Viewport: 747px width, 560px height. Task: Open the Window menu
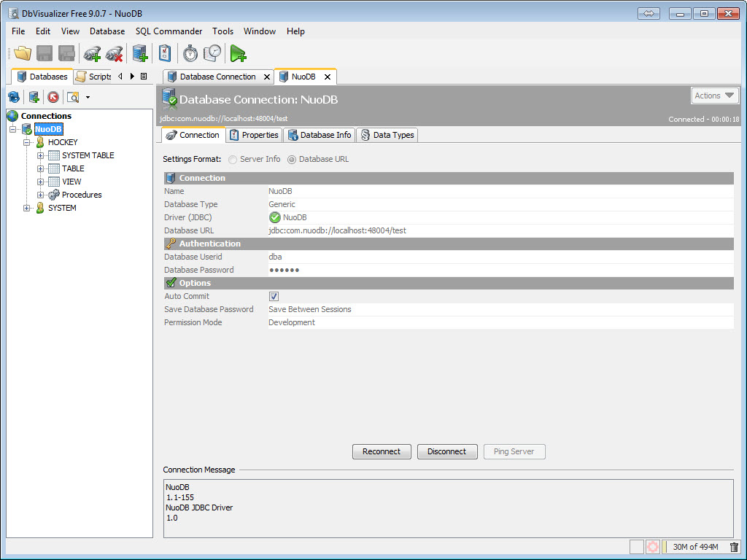point(260,31)
